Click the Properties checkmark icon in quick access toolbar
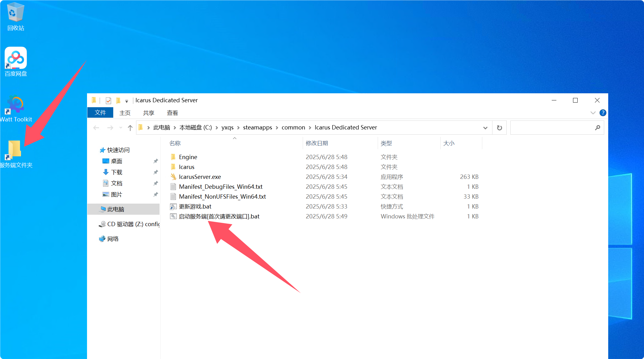Screen dimensions: 644x359 (108, 100)
